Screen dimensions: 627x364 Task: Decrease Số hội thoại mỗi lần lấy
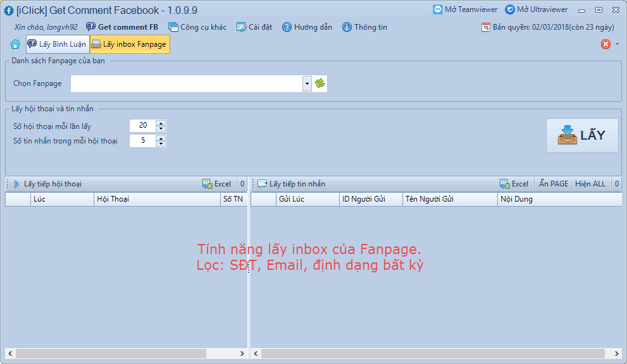pos(161,129)
